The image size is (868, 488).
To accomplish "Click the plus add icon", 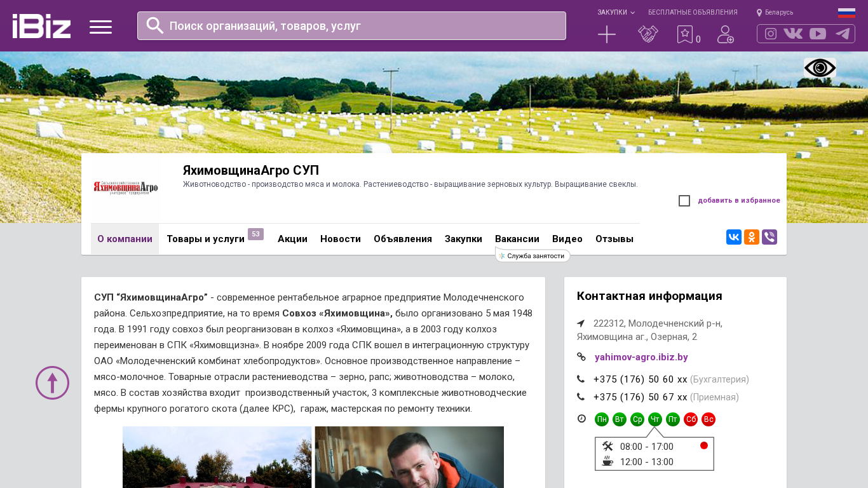I will coord(607,34).
